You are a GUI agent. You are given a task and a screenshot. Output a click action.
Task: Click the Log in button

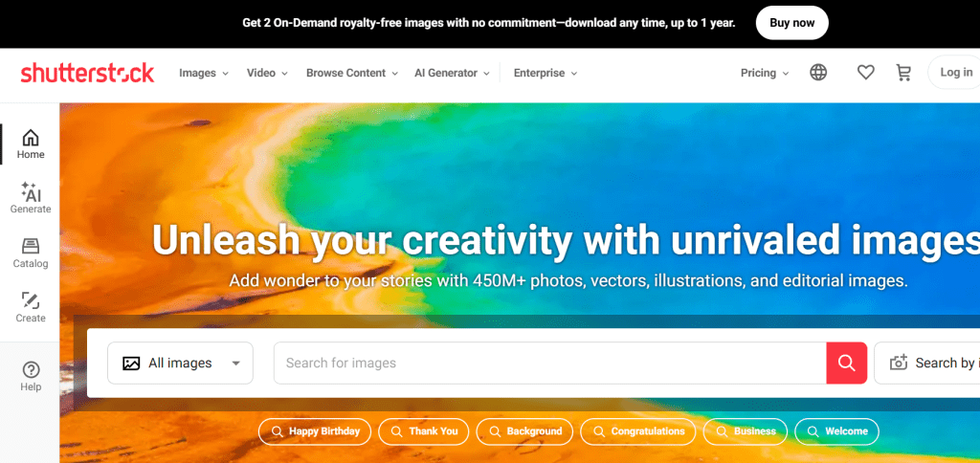pyautogui.click(x=955, y=73)
